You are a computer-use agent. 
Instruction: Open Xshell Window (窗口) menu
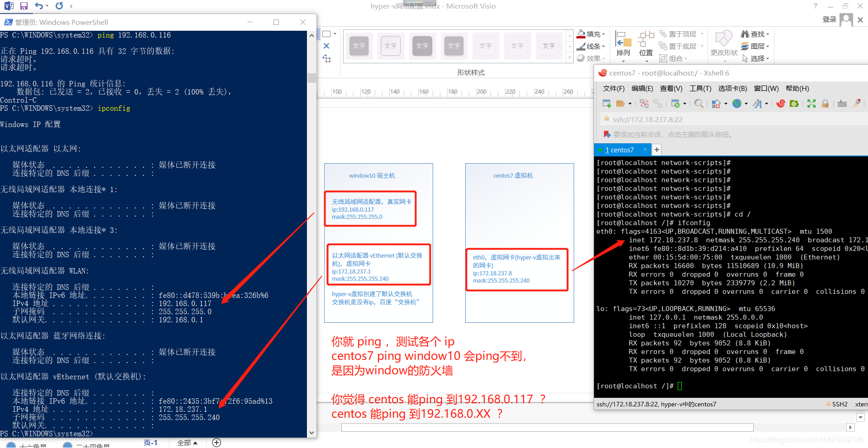(x=766, y=89)
